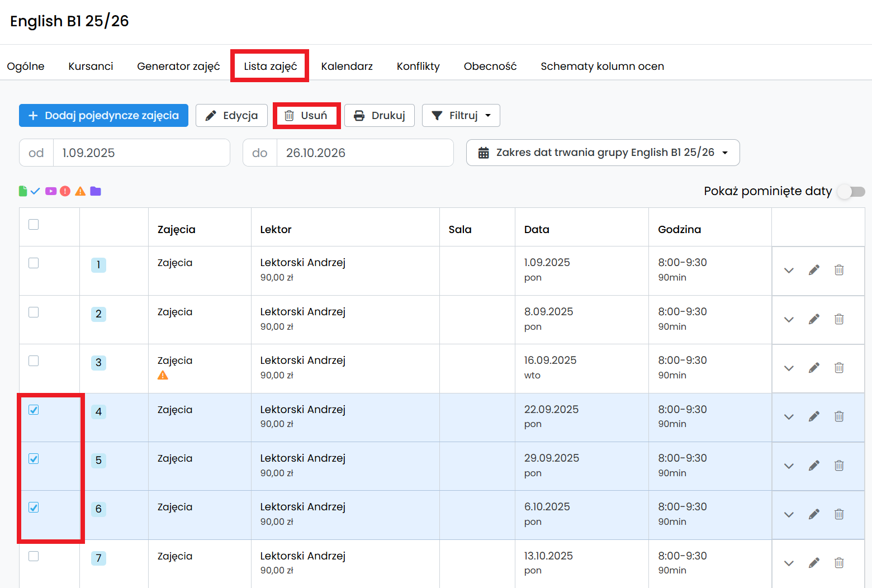Click the Dodaj pojedyncze zajęcia button
This screenshot has height=588, width=872.
click(103, 116)
